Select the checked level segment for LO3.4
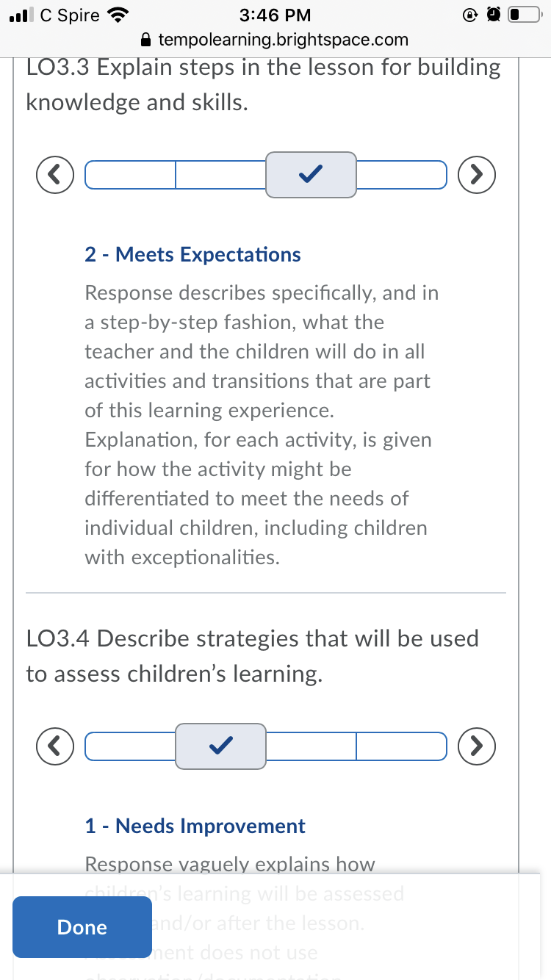Image resolution: width=551 pixels, height=980 pixels. pyautogui.click(x=220, y=746)
